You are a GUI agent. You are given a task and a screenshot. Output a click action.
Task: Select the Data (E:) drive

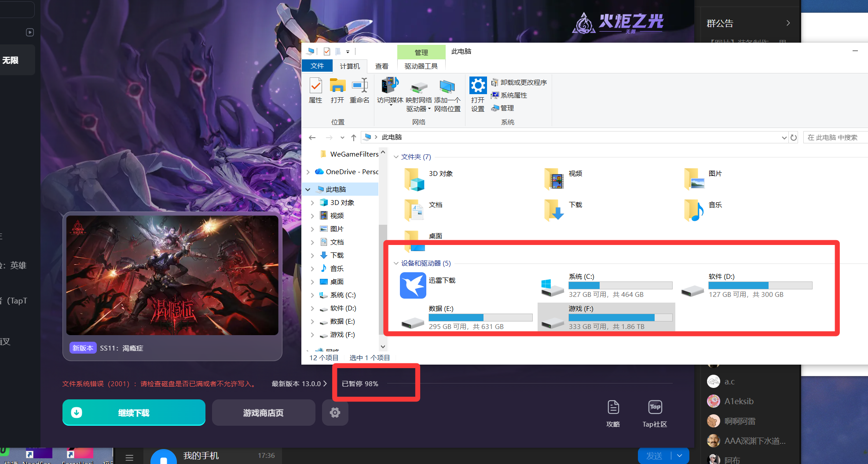pos(467,317)
